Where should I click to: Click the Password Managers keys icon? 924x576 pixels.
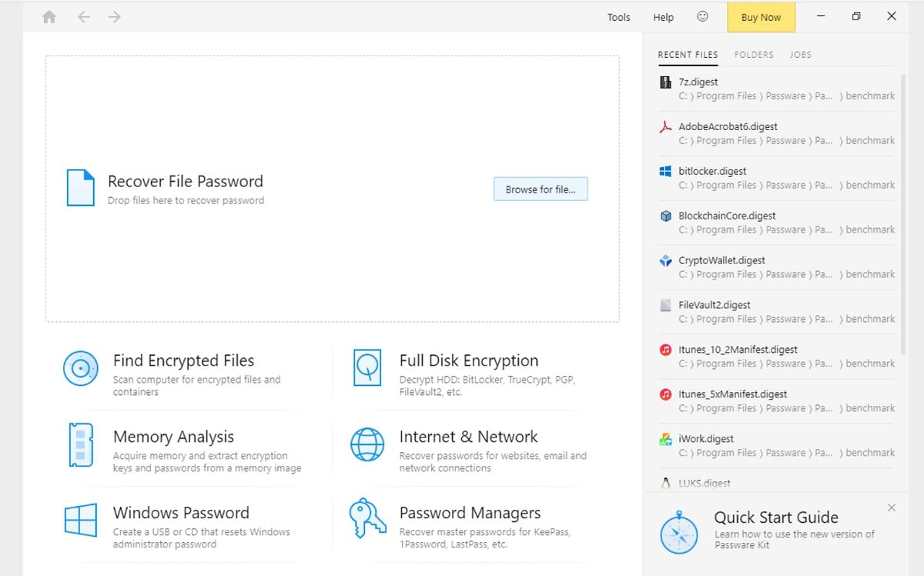(367, 520)
